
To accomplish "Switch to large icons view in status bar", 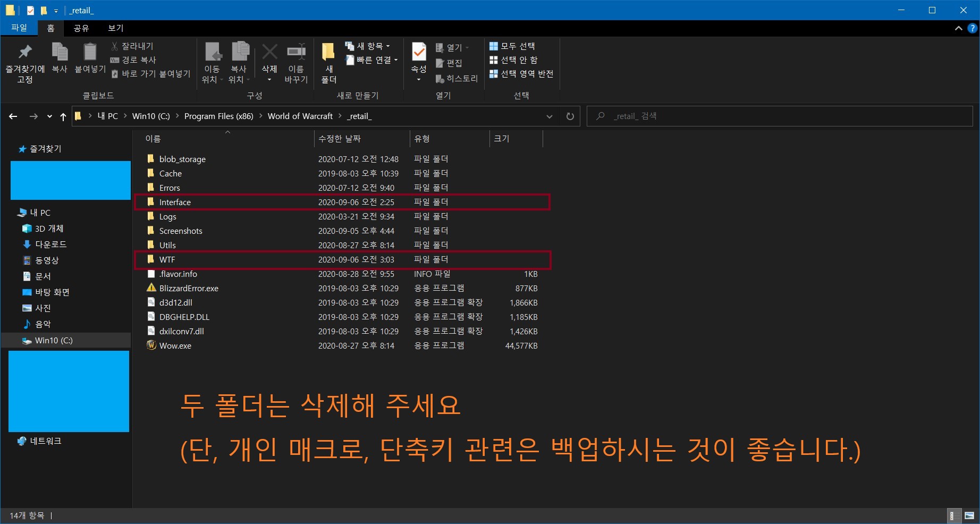I will [x=969, y=515].
